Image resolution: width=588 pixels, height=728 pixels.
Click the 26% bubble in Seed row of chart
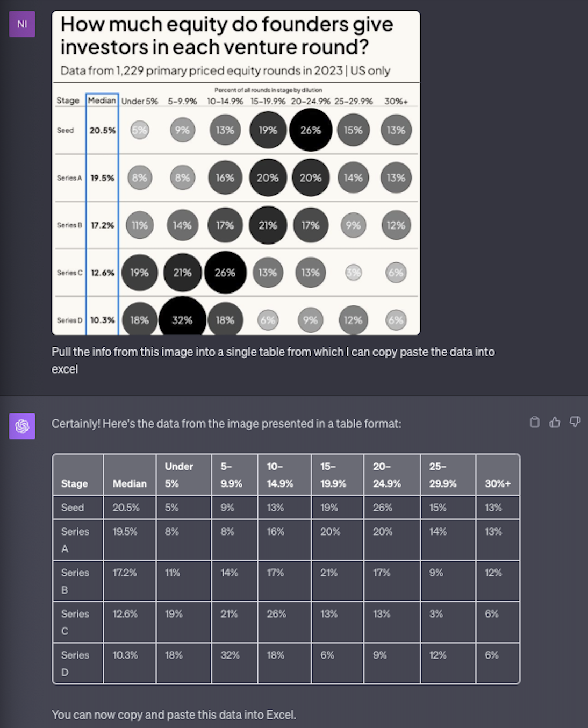pos(311,130)
